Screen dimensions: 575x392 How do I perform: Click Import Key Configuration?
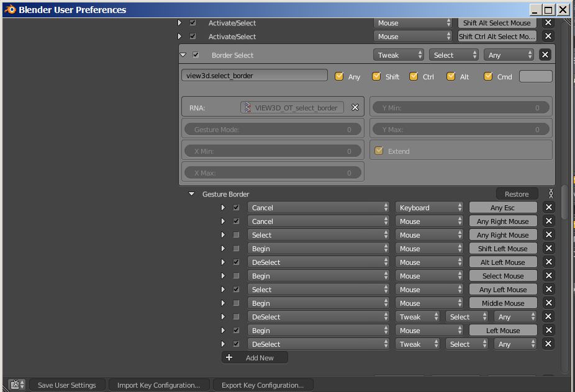pyautogui.click(x=159, y=385)
